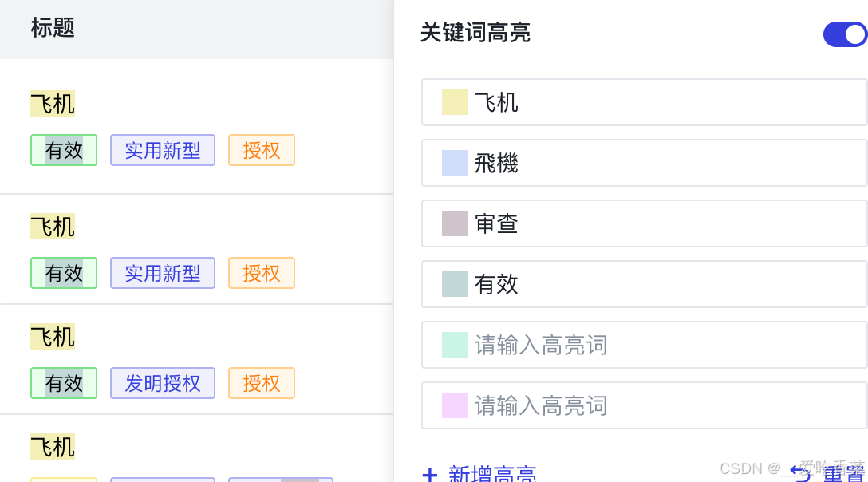
Task: Edit the 飛機 highlight keyword field
Action: point(645,163)
